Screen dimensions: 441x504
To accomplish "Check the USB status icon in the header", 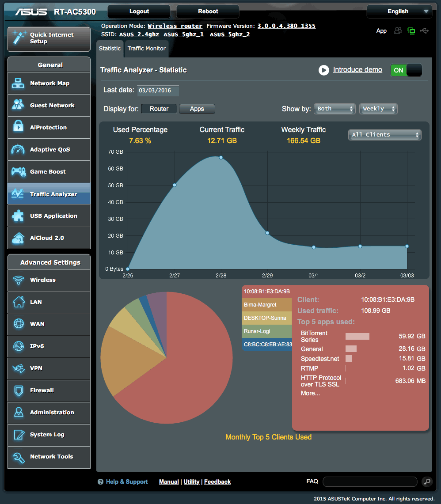I will pyautogui.click(x=424, y=31).
